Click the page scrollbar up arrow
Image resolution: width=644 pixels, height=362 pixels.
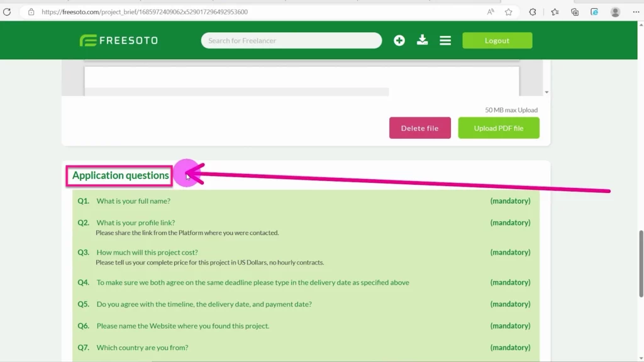point(641,25)
